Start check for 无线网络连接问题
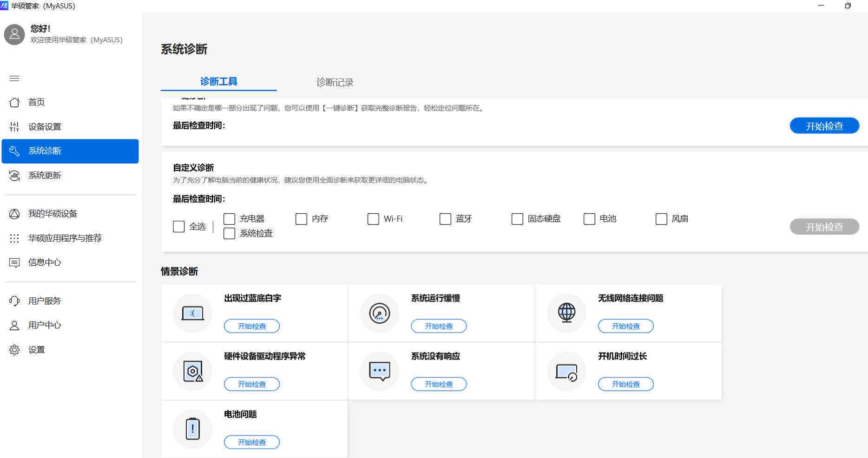This screenshot has width=868, height=458. [x=626, y=326]
